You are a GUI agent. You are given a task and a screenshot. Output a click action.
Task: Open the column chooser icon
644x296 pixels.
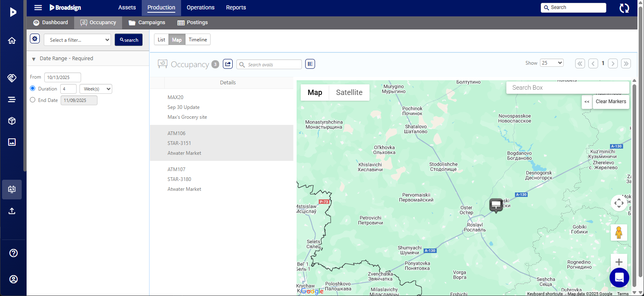[310, 64]
